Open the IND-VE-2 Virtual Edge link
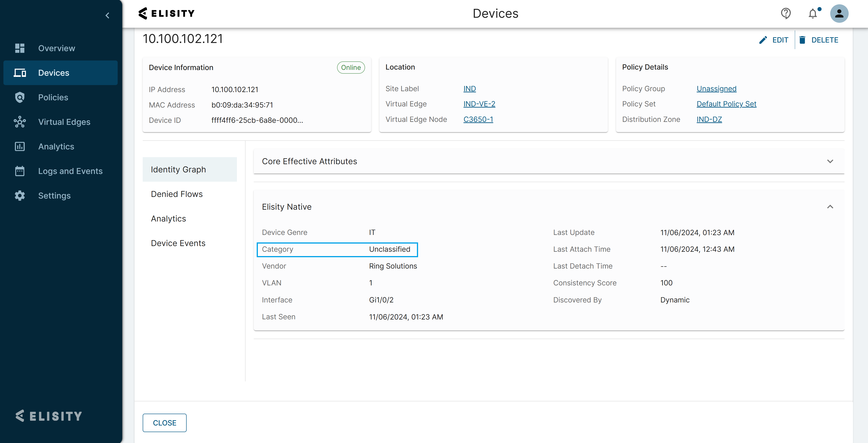The height and width of the screenshot is (443, 868). point(479,104)
